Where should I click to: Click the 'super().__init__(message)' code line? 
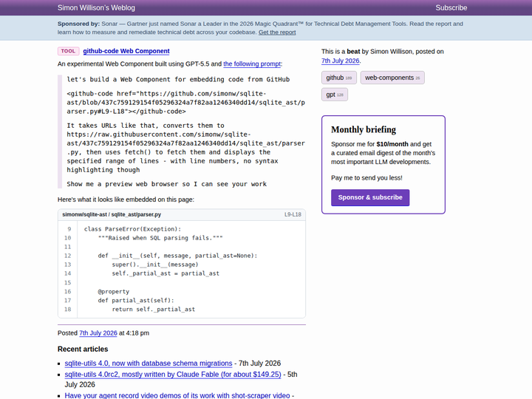click(155, 265)
